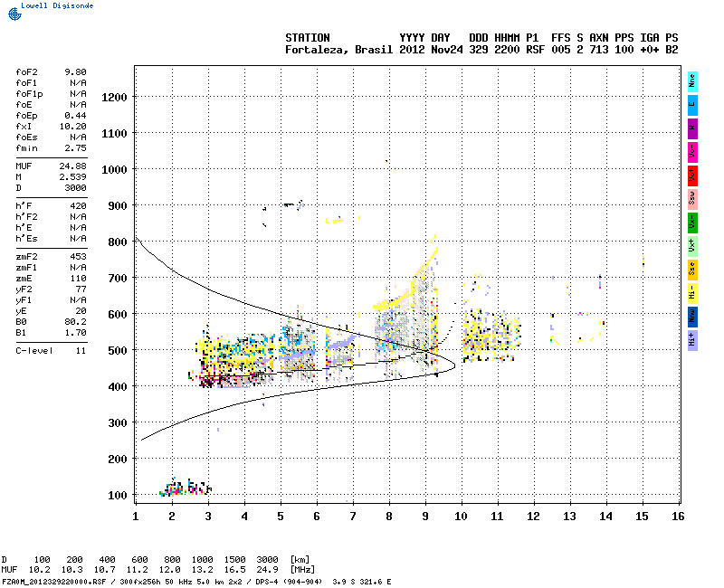Image resolution: width=724 pixels, height=588 pixels.
Task: Click the C-level value 11
Action: click(81, 351)
